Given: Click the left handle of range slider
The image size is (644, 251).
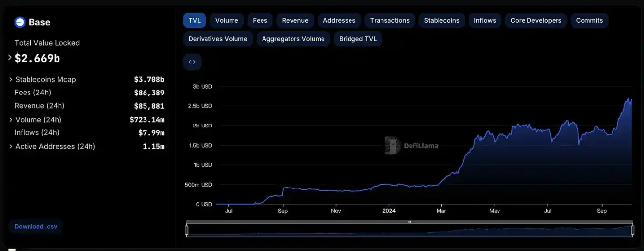Looking at the screenshot, I should [187, 230].
